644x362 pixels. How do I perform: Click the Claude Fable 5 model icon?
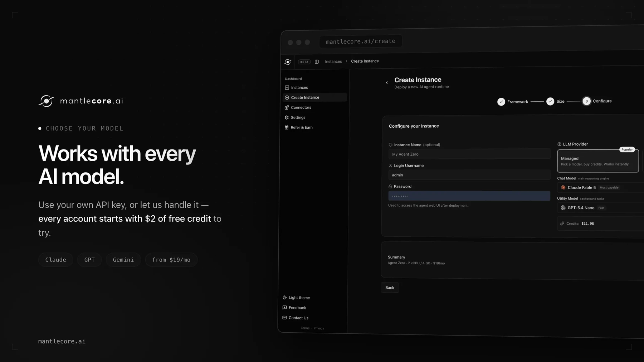click(x=563, y=187)
